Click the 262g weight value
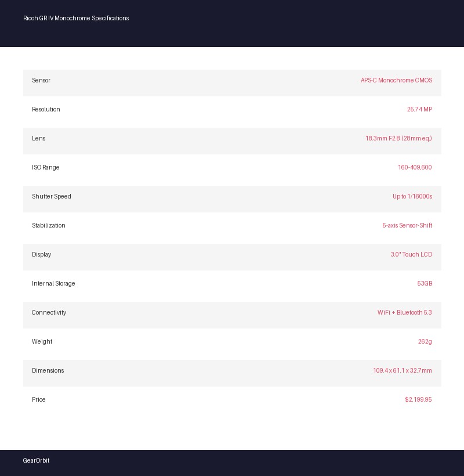The image size is (464, 476). (425, 342)
